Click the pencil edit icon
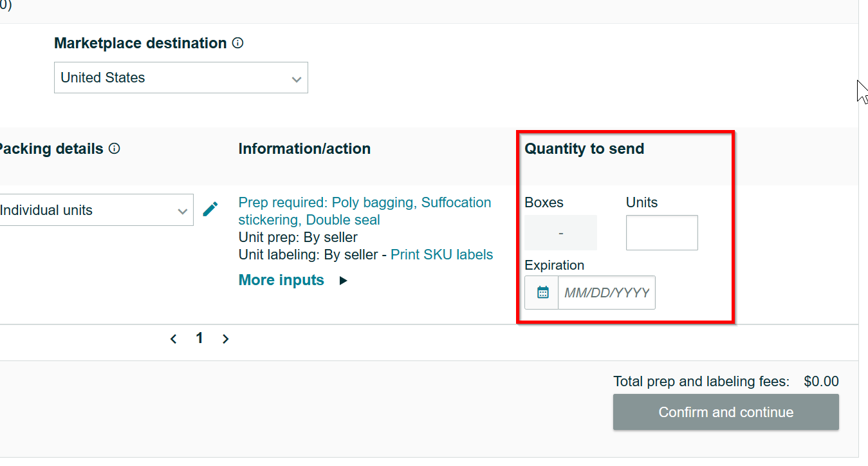Screen dimensions: 868x466 [210, 209]
